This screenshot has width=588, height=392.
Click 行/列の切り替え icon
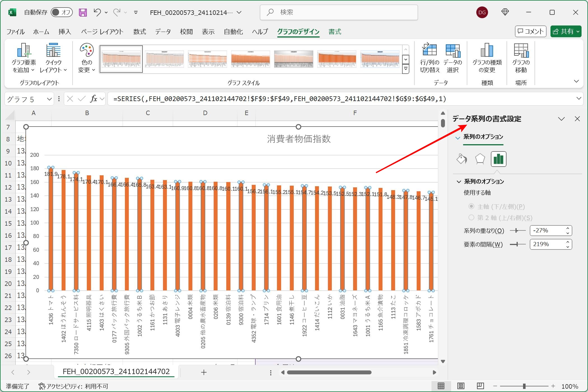(x=430, y=58)
